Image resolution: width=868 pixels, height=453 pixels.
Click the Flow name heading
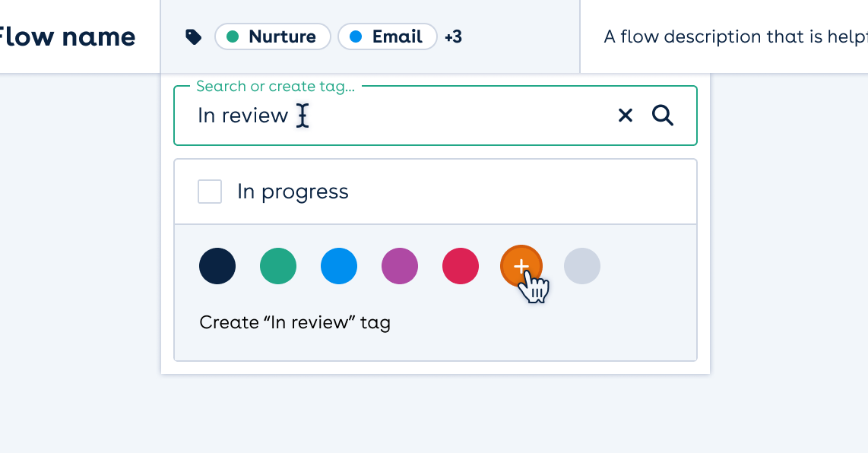click(x=66, y=37)
